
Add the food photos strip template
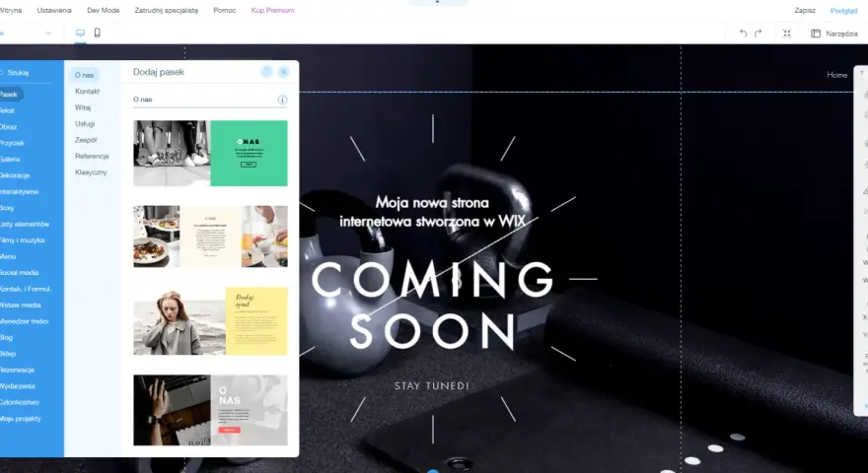click(210, 236)
